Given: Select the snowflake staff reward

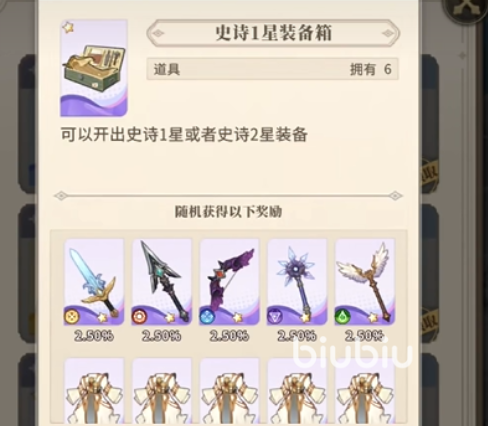Looking at the screenshot, I should 297,282.
